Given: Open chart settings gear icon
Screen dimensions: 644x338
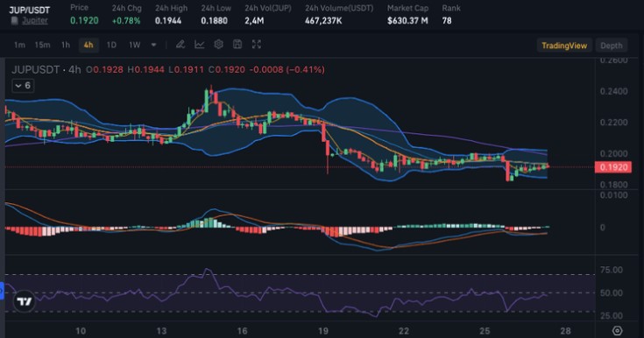Looking at the screenshot, I should (218, 45).
